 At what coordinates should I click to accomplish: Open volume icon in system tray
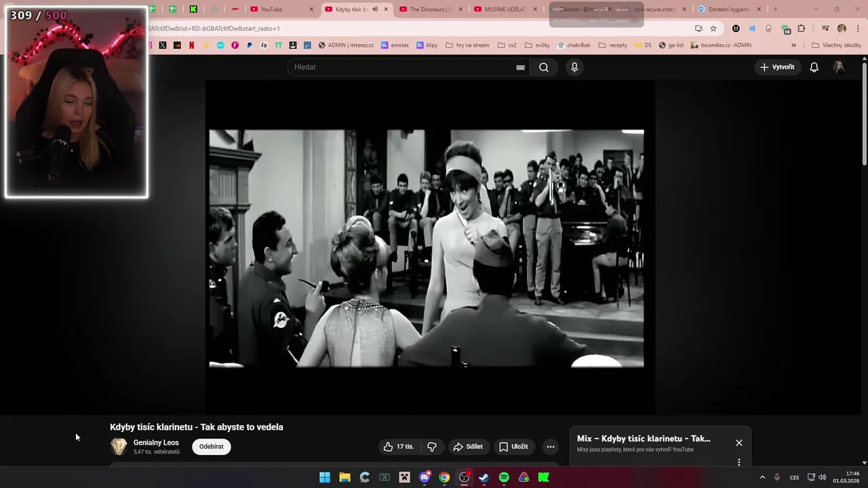click(823, 477)
